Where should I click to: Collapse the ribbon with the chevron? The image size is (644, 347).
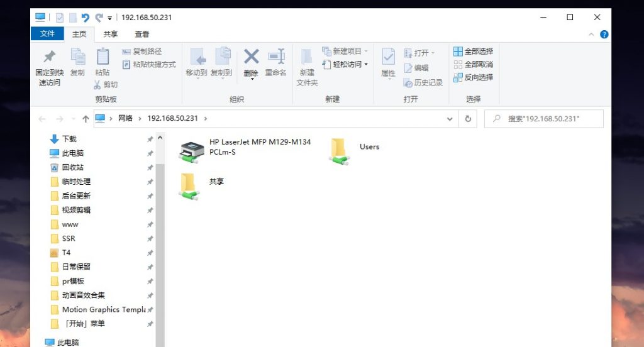coord(591,35)
